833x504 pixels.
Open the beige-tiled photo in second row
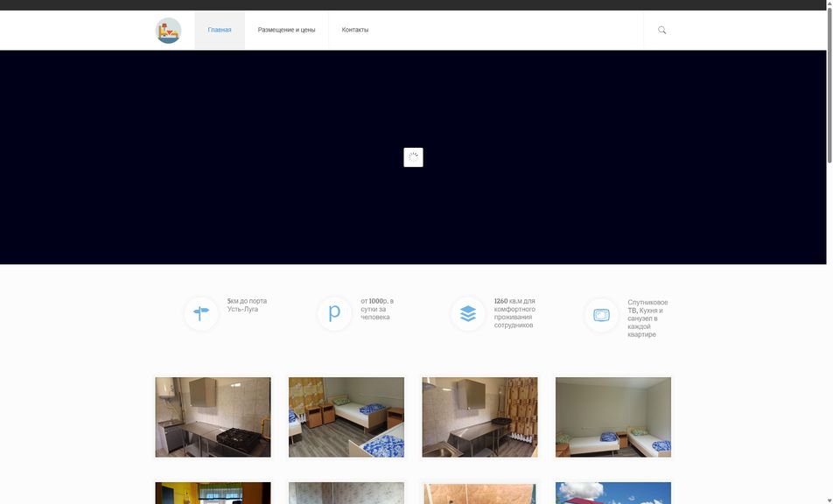coord(479,493)
